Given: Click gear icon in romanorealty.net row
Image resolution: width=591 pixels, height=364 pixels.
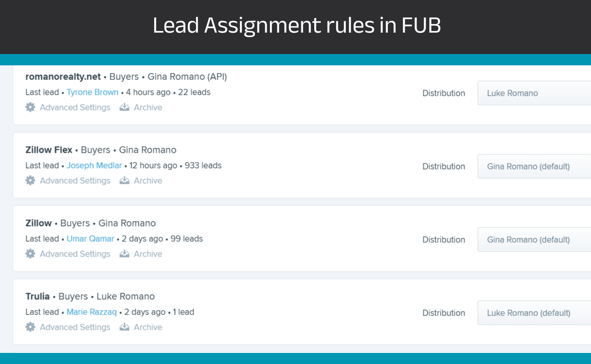Looking at the screenshot, I should coord(30,107).
